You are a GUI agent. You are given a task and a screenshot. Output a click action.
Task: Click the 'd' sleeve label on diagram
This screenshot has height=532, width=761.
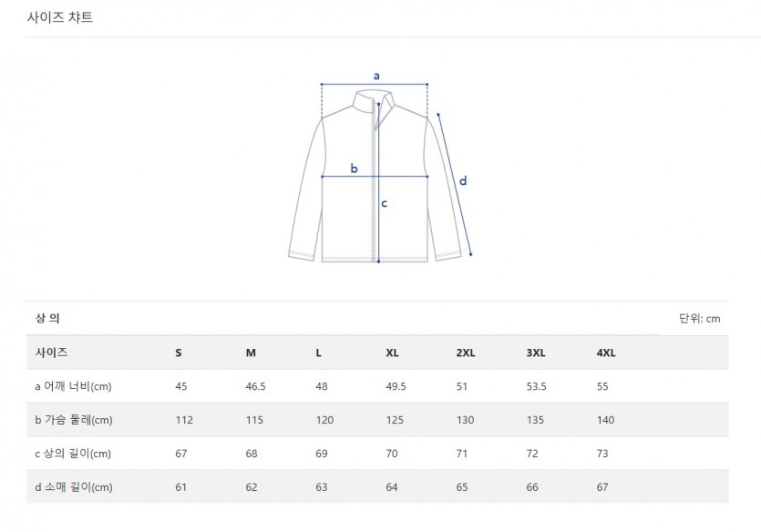click(x=463, y=180)
